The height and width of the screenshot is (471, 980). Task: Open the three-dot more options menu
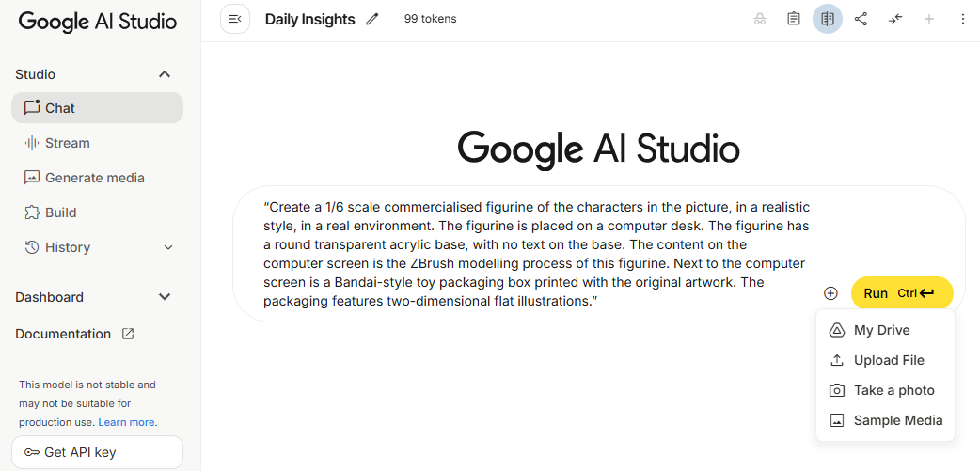tap(962, 19)
